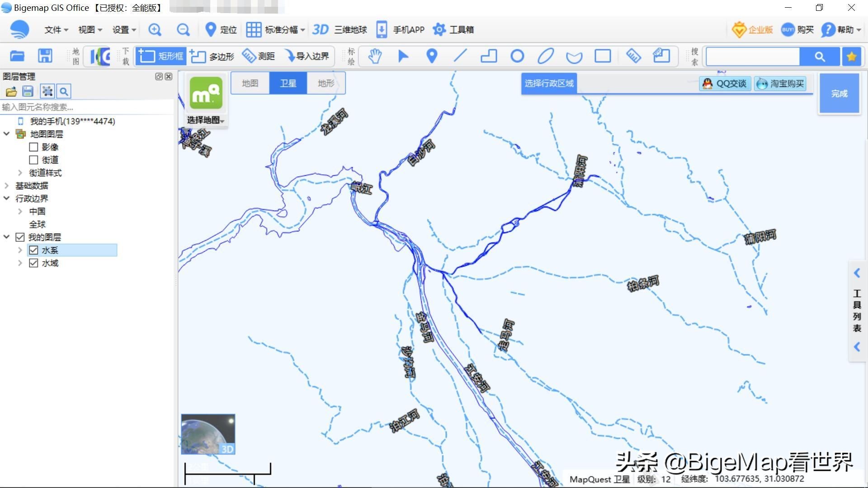Enable the 街道 layer checkbox
Screen dimensions: 868x488
[33, 160]
